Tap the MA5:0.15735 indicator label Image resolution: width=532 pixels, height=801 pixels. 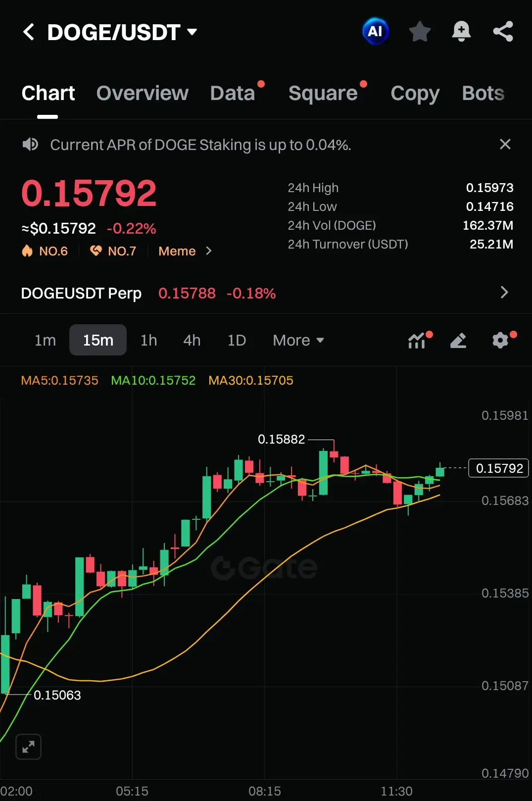(59, 380)
